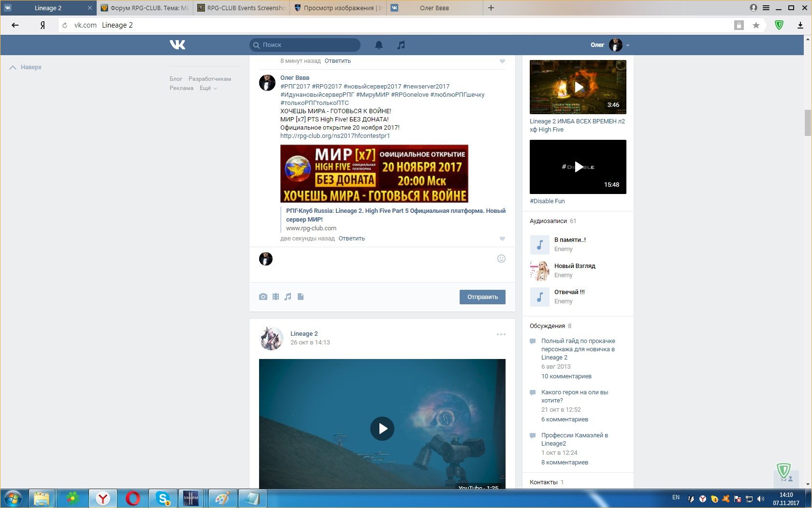Open the notifications bell in VK header

pyautogui.click(x=379, y=45)
